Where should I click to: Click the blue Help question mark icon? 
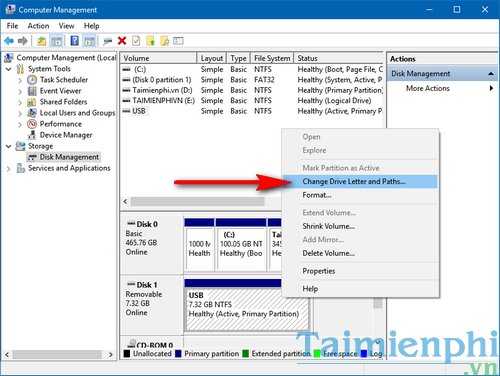[75, 41]
